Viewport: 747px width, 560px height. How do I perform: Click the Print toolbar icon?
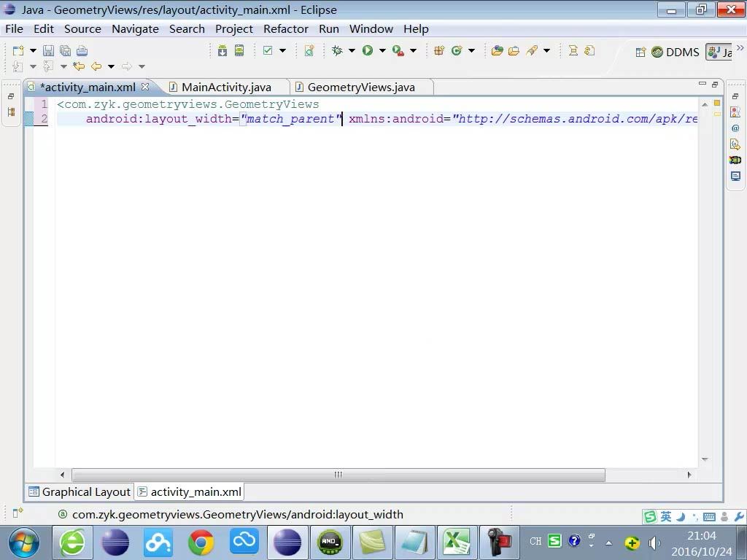pyautogui.click(x=82, y=50)
